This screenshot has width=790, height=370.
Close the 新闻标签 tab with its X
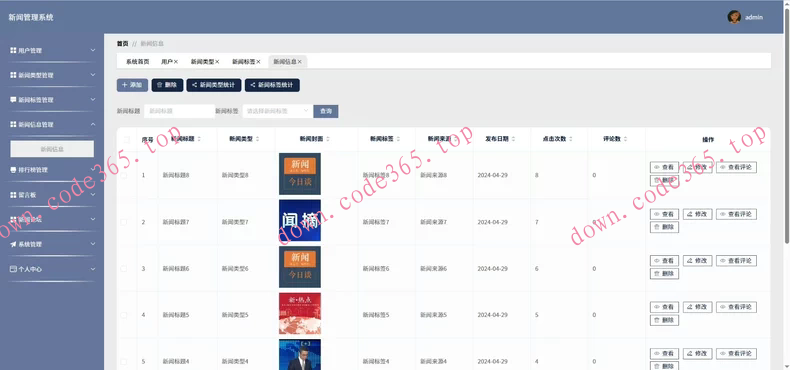pos(258,61)
